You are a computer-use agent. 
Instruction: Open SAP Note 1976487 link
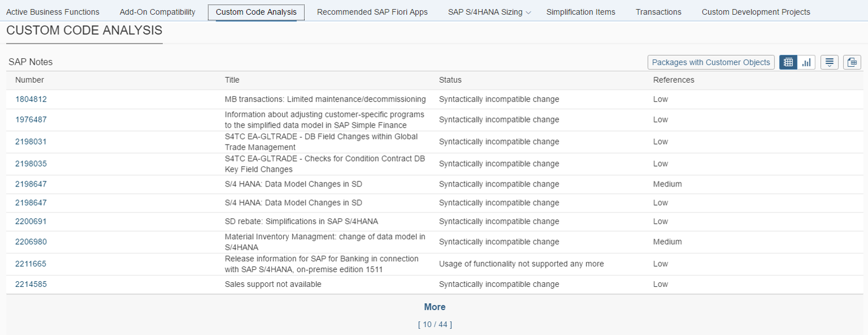click(31, 120)
